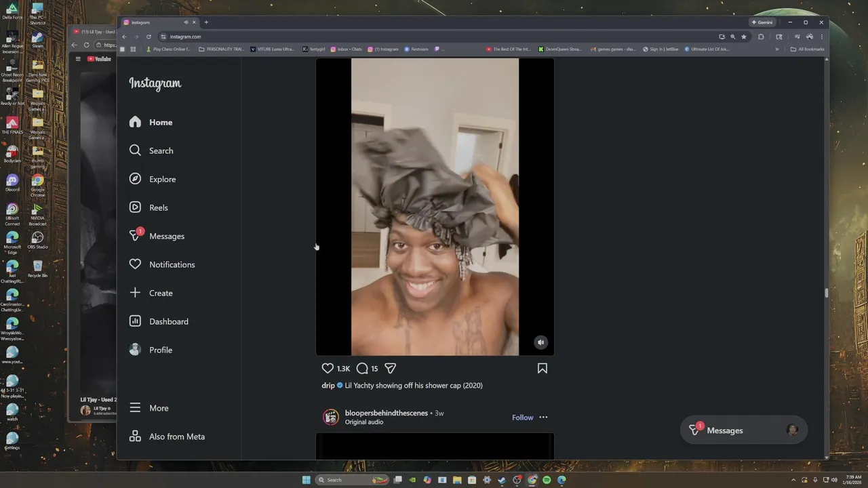
Task: Open the Steam desktop shortcut
Action: click(37, 41)
